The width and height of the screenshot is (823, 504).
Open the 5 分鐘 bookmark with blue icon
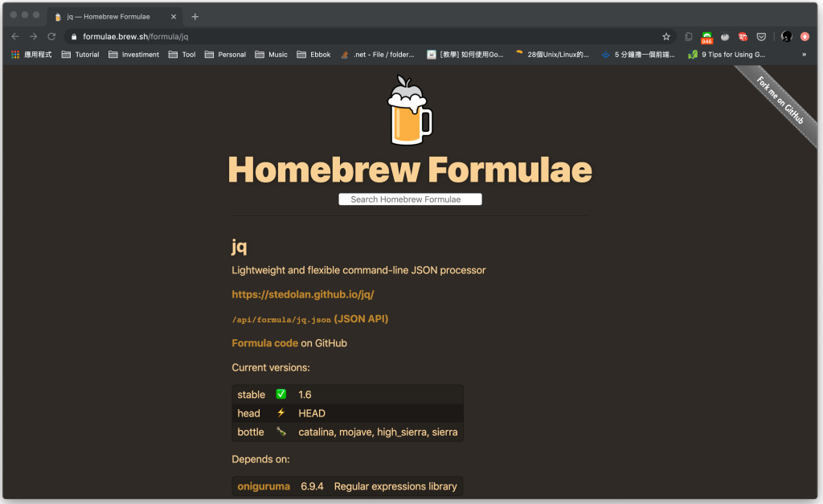coord(638,55)
